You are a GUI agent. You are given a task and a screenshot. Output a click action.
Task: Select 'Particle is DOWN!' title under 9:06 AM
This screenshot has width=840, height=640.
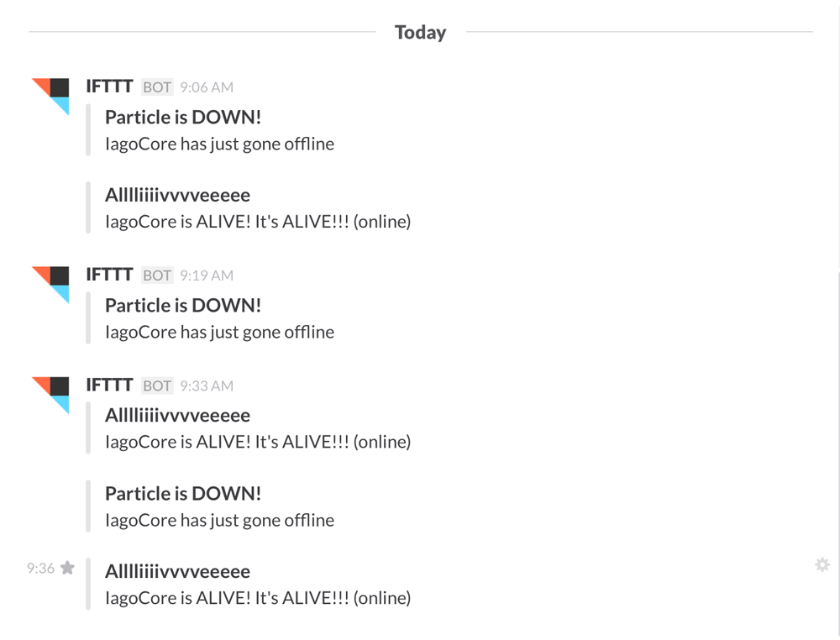[x=183, y=118]
